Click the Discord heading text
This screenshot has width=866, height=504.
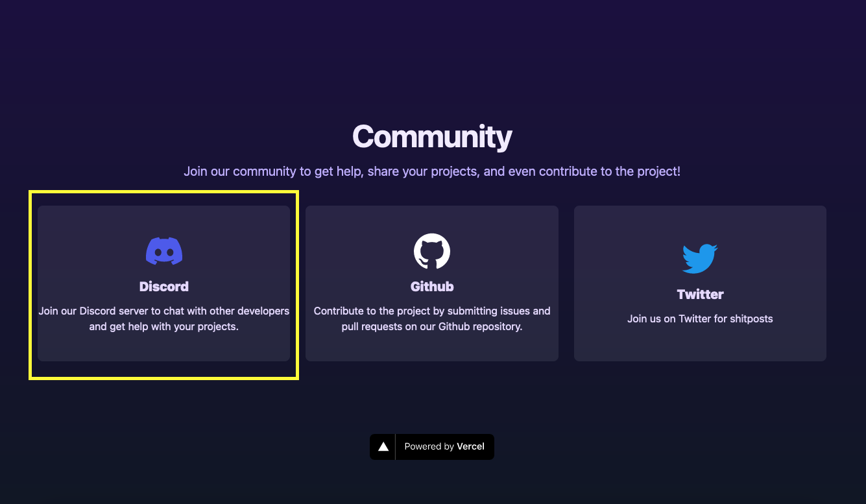pos(164,286)
